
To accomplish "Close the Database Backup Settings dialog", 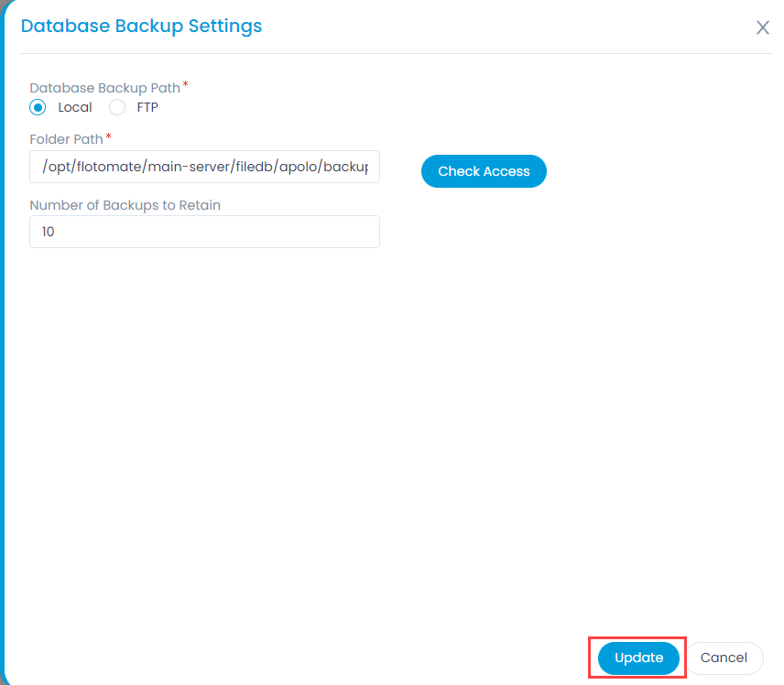I will [763, 27].
